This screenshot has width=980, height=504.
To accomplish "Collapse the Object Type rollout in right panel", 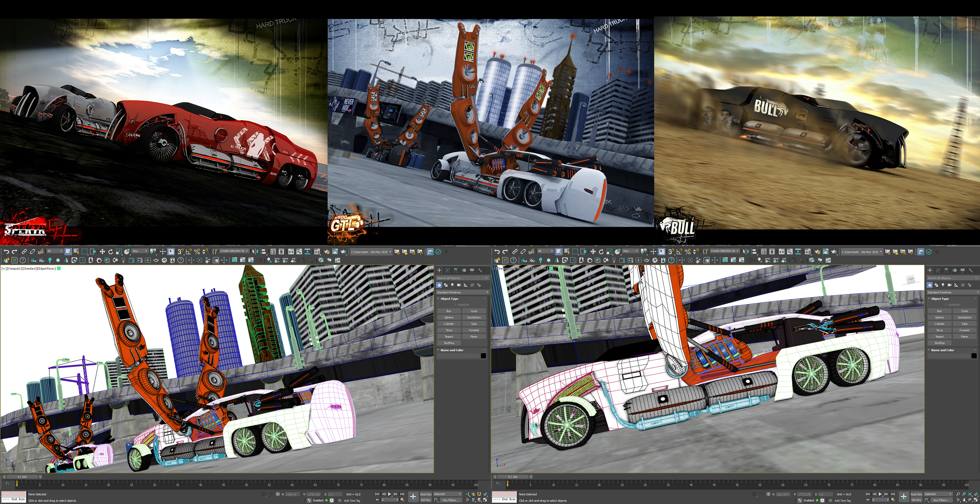I will [940, 299].
